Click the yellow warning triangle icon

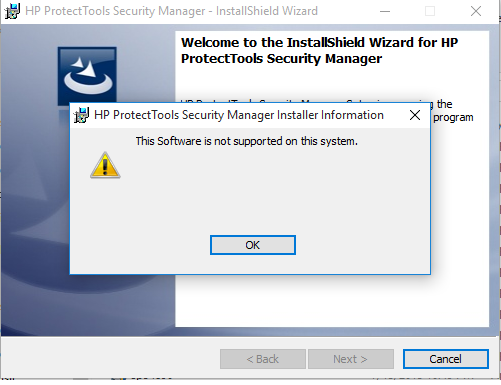tap(105, 165)
